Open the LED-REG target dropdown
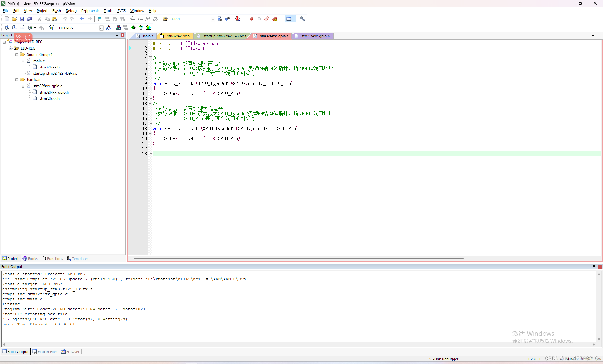This screenshot has height=364, width=603. coord(101,28)
